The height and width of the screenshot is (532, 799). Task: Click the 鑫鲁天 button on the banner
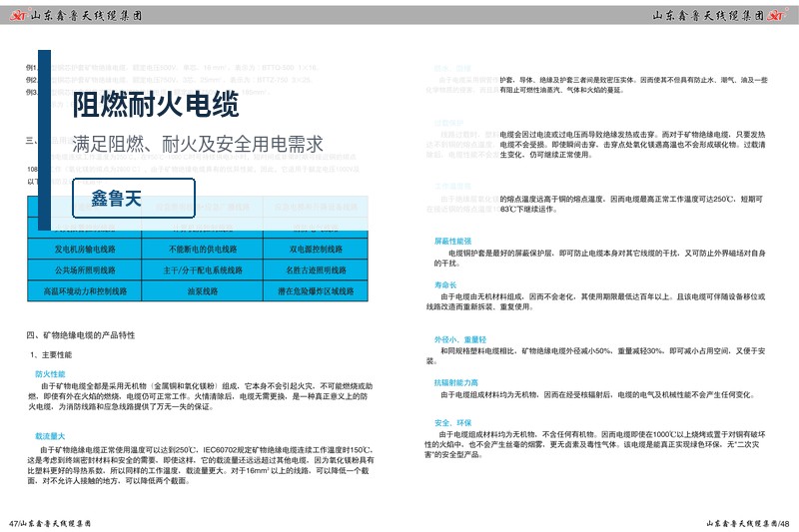(134, 198)
